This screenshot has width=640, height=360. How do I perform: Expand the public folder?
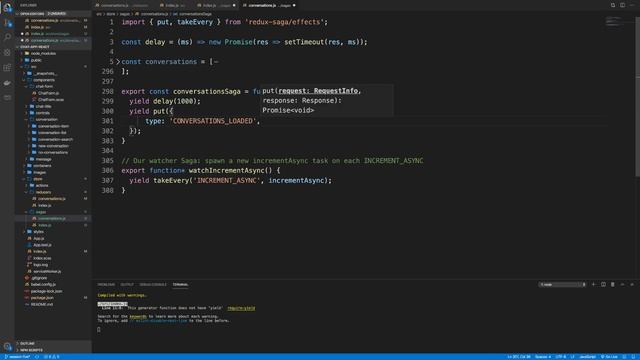tap(36, 60)
